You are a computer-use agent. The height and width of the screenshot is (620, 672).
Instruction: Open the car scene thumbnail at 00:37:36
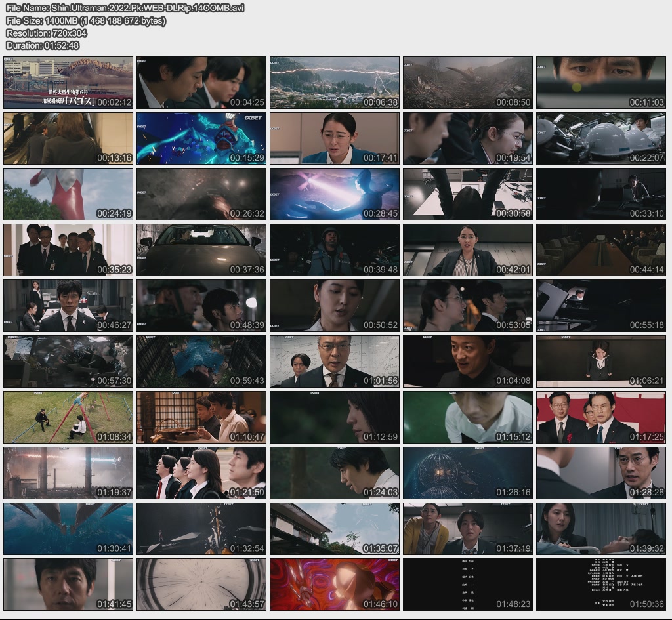pos(201,250)
